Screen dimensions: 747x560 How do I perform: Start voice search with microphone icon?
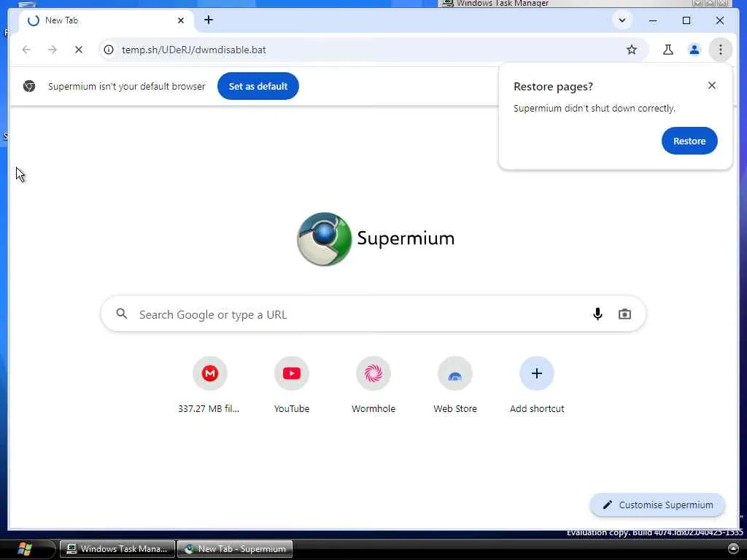point(597,314)
